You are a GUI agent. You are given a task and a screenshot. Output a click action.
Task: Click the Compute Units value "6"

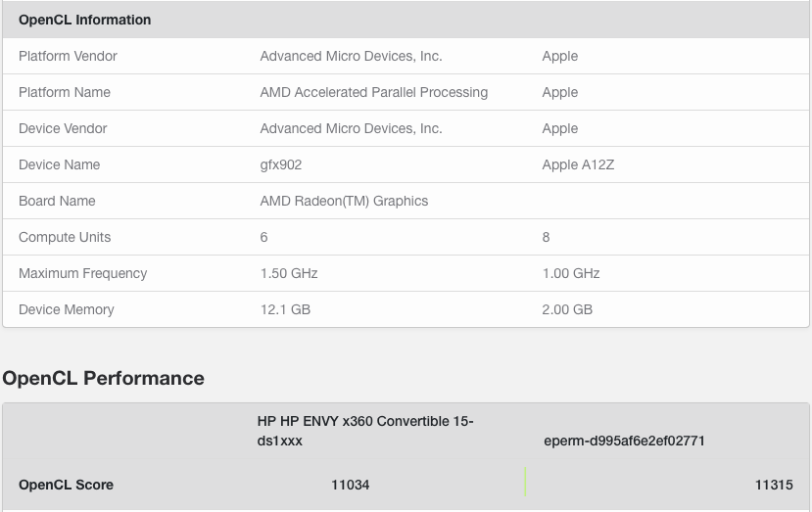264,237
